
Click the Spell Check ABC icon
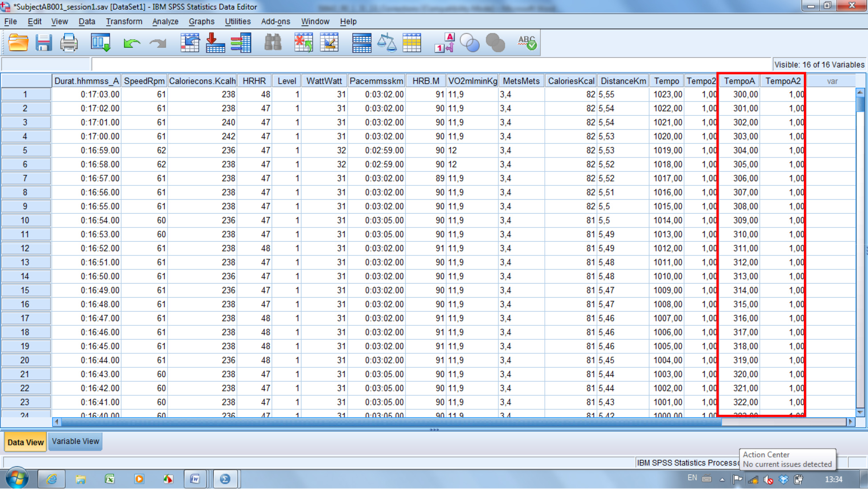tap(527, 43)
